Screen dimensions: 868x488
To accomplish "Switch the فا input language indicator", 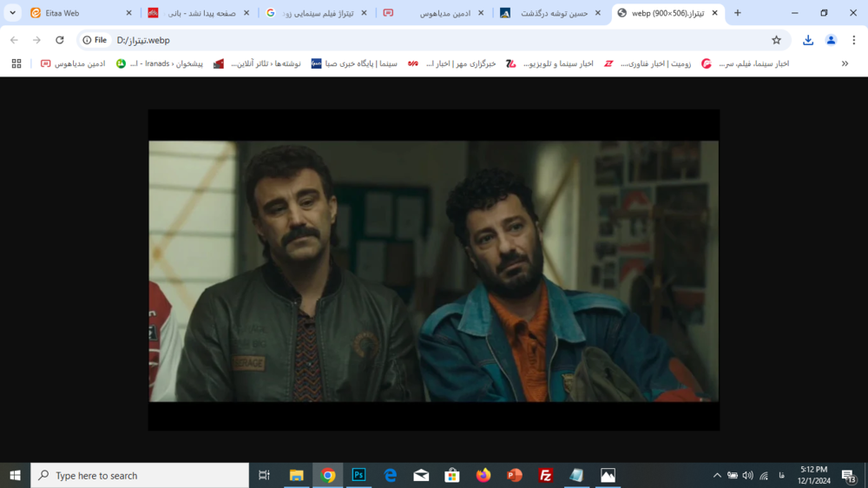I will (x=782, y=475).
